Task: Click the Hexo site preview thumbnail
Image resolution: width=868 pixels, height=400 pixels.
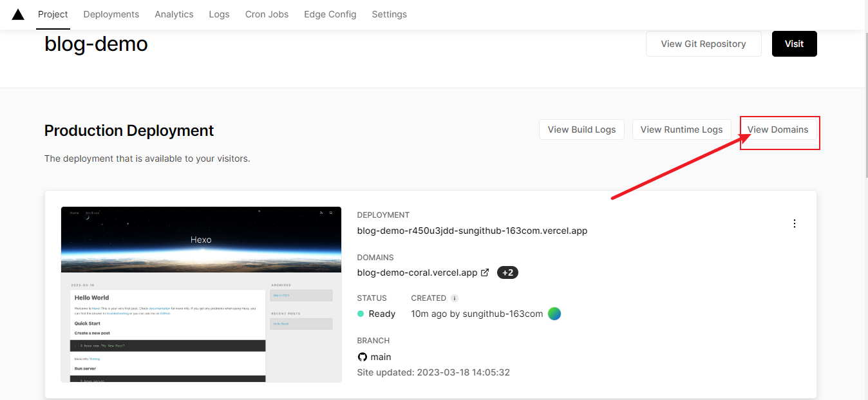Action: (x=201, y=294)
